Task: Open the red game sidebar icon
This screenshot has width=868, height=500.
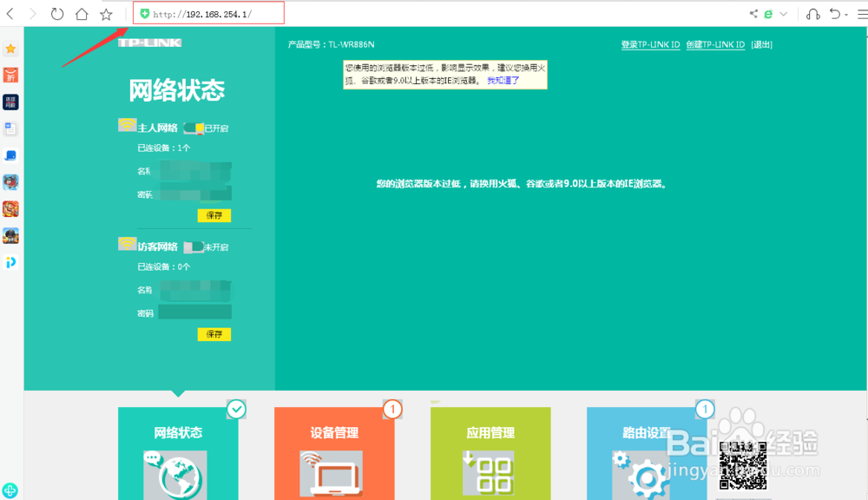Action: coord(10,208)
